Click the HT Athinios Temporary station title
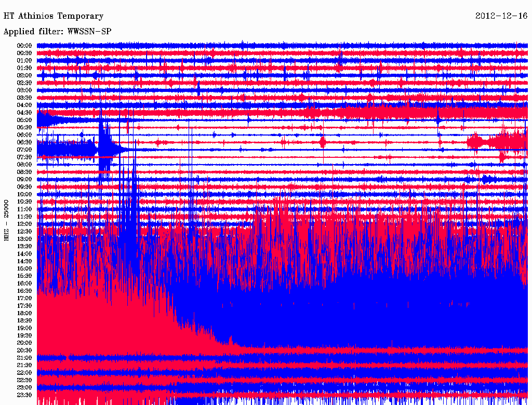 point(54,16)
